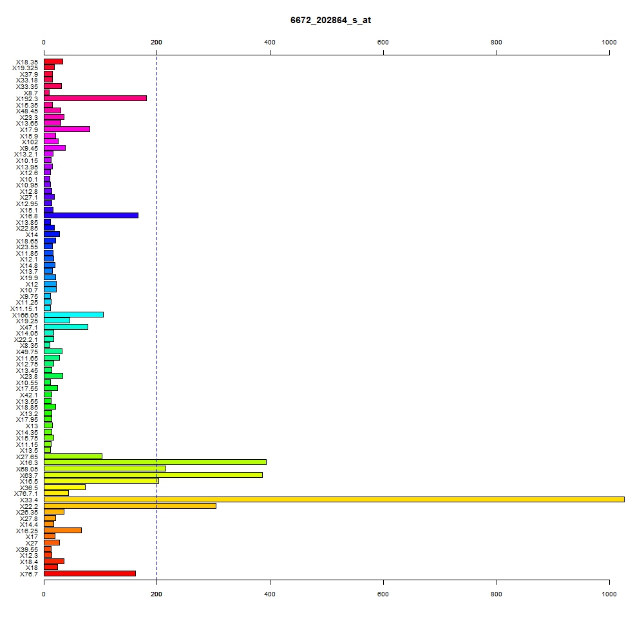
Task: Click the X17.95 label
Action: (x=27, y=420)
